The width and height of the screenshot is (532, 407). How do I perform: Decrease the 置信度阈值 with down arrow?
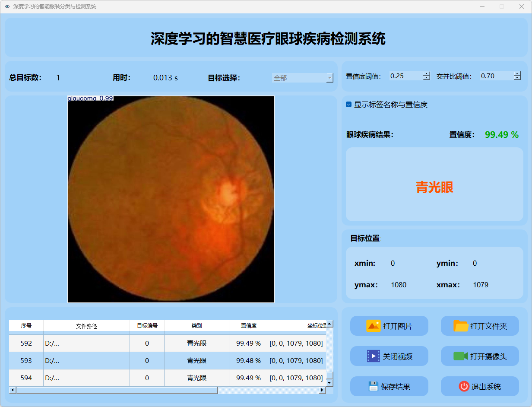coord(427,78)
